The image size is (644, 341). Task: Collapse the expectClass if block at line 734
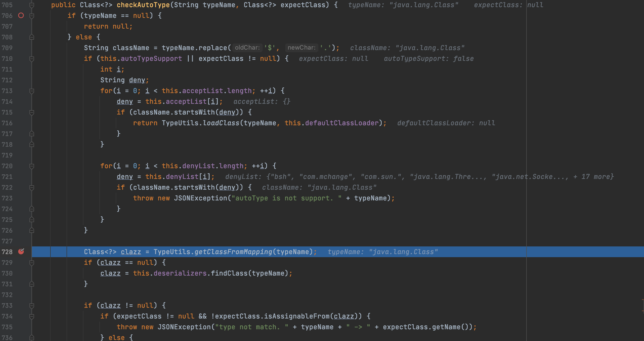tap(32, 316)
